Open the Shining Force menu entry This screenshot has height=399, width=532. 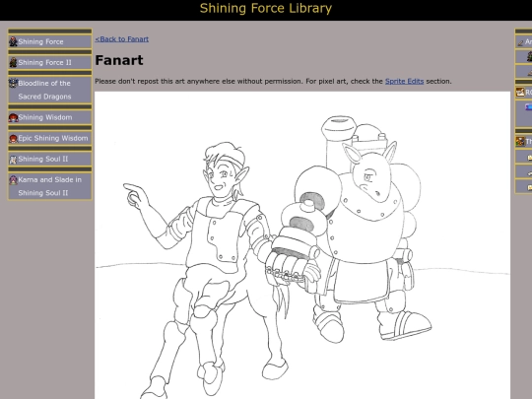click(50, 41)
